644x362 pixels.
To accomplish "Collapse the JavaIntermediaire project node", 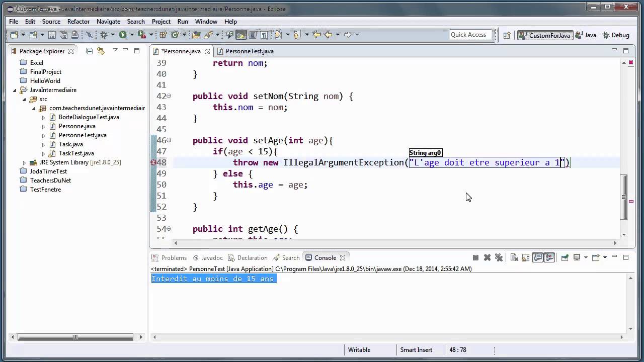I will coord(15,90).
